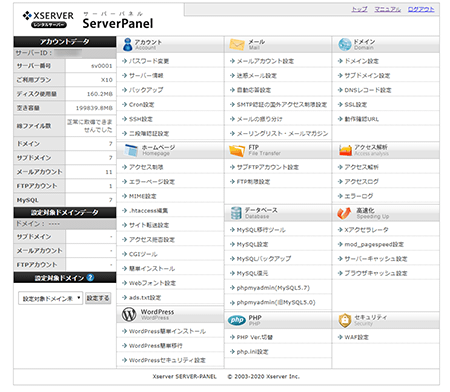
Task: Click the Security shield lock icon
Action: (345, 320)
